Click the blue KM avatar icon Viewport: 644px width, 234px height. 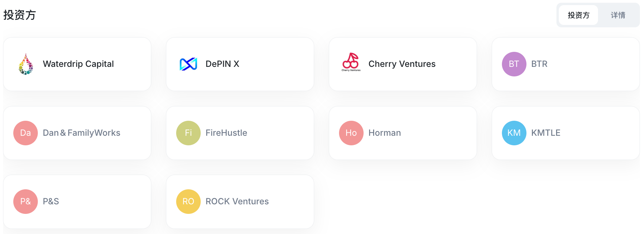point(514,133)
